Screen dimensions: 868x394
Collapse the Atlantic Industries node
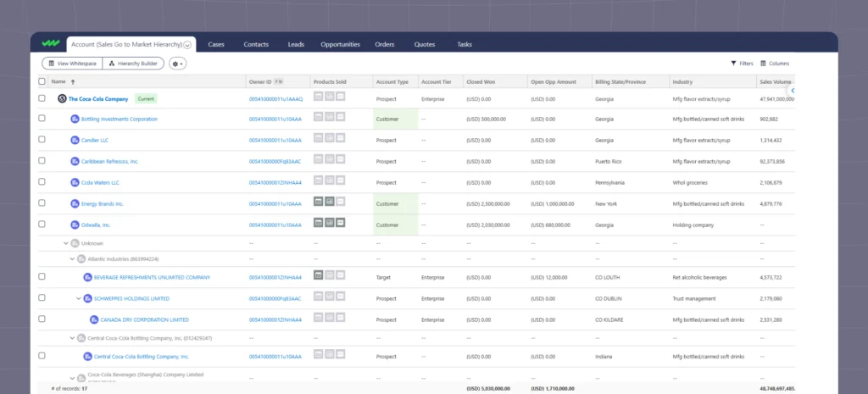(73, 258)
